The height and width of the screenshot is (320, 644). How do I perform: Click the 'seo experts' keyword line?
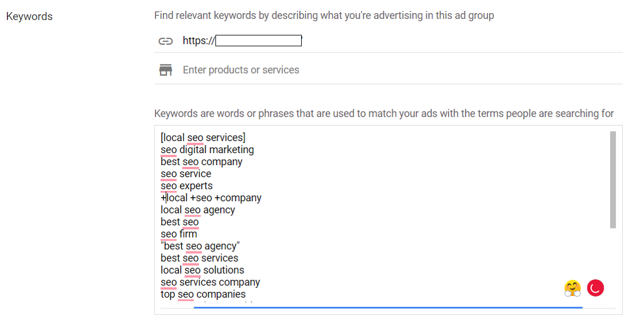coord(187,186)
